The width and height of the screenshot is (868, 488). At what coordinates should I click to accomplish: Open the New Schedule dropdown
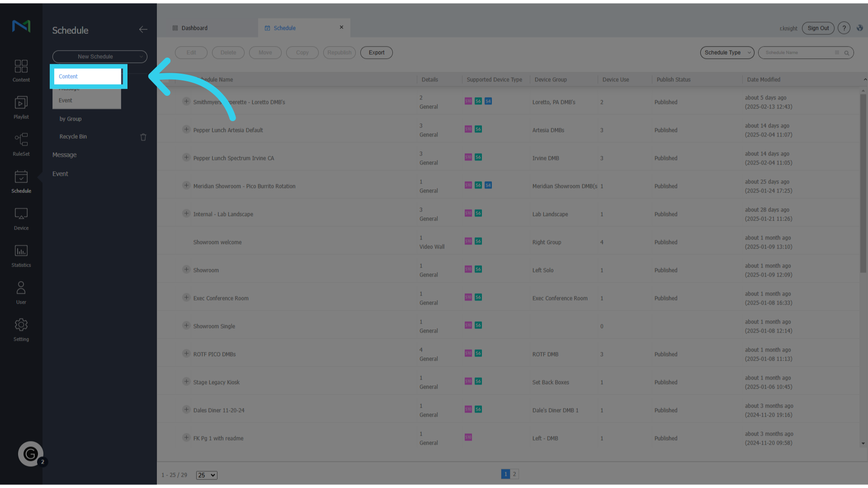[x=100, y=56]
